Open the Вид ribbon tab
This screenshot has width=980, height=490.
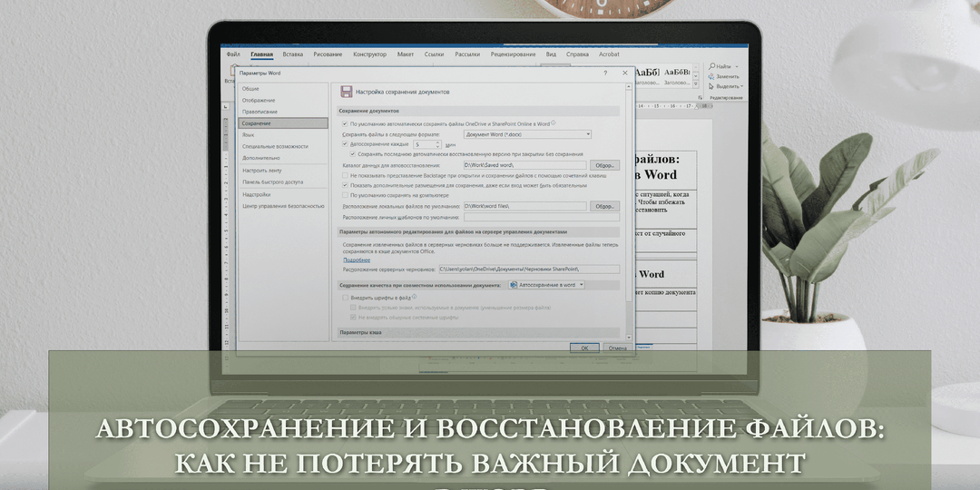coord(551,54)
